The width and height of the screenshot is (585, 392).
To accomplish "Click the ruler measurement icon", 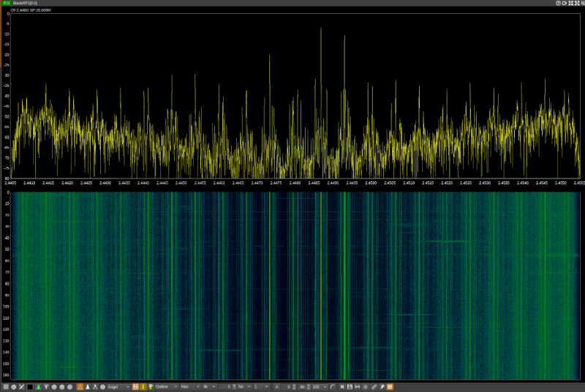I will click(x=374, y=386).
